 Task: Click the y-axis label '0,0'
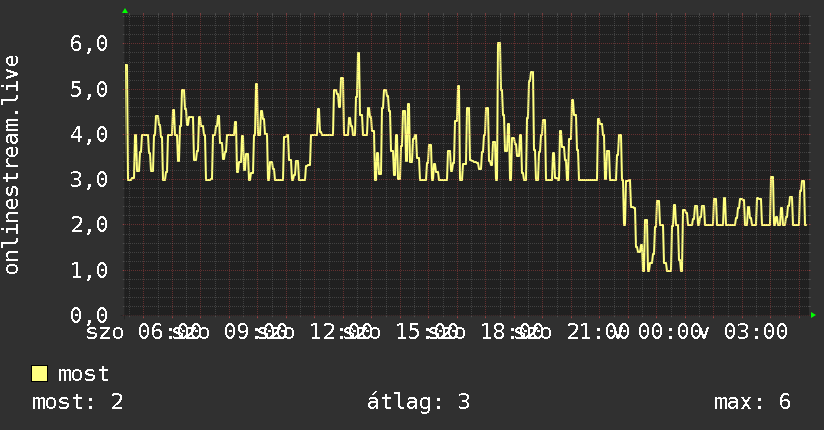pyautogui.click(x=89, y=315)
